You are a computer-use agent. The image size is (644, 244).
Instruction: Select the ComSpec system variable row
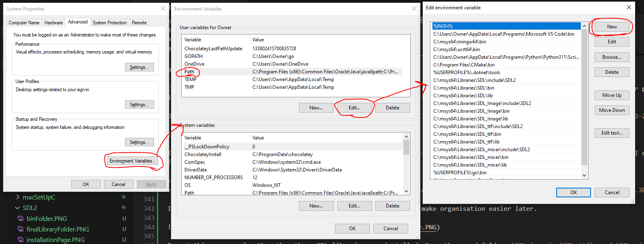point(195,162)
